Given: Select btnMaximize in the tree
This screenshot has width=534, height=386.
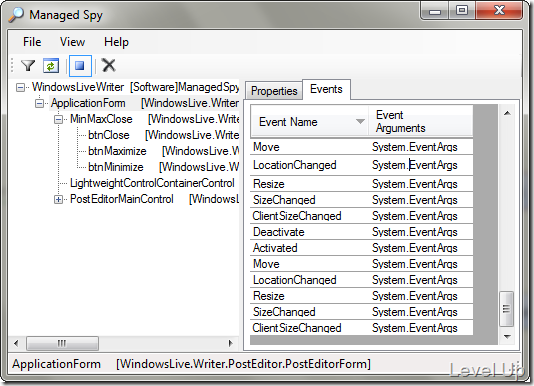Looking at the screenshot, I should 117,151.
